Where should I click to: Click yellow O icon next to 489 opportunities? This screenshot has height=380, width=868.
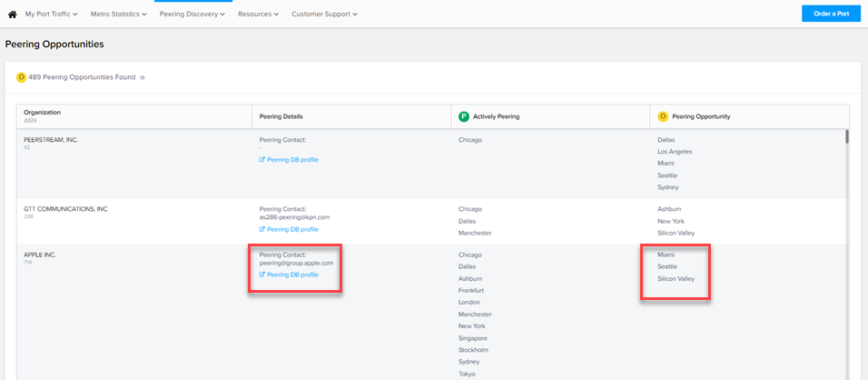coord(21,77)
